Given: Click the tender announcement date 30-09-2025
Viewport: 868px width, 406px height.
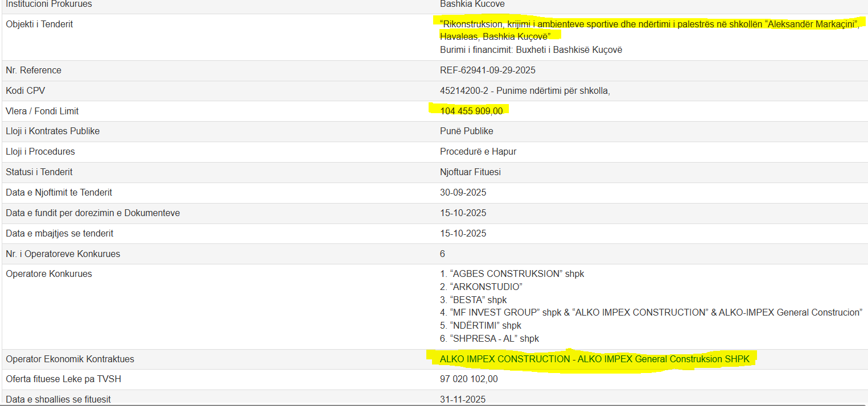Looking at the screenshot, I should 463,193.
